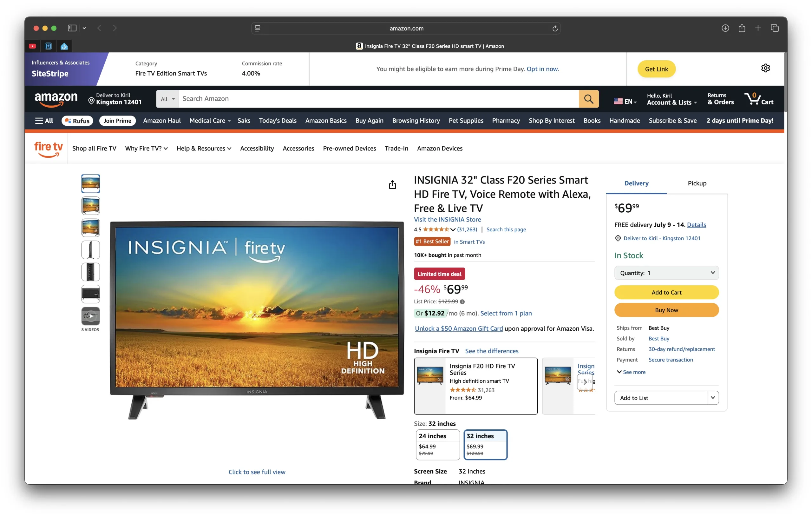Switch to the Delivery tab
The image size is (812, 517).
click(x=636, y=183)
